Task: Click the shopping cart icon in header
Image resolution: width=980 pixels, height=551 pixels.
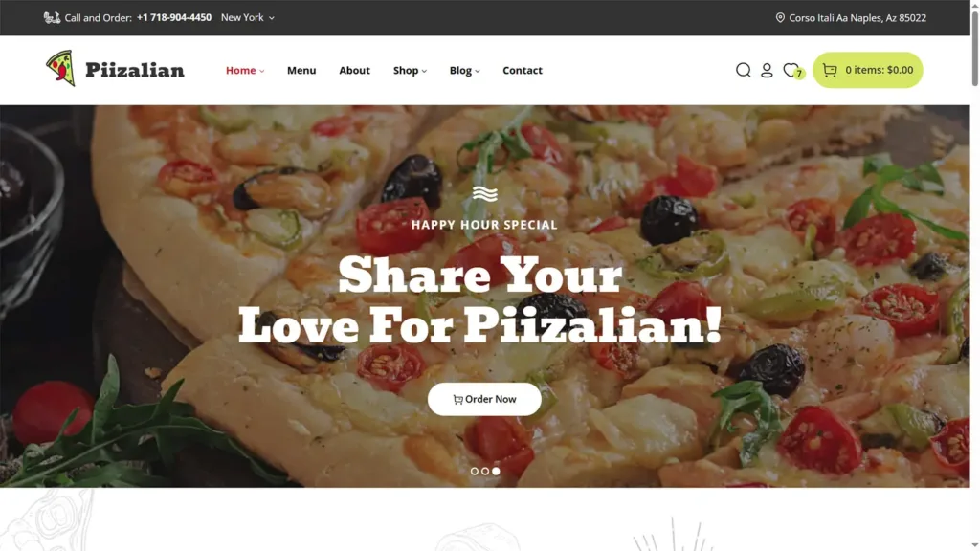Action: pyautogui.click(x=830, y=70)
